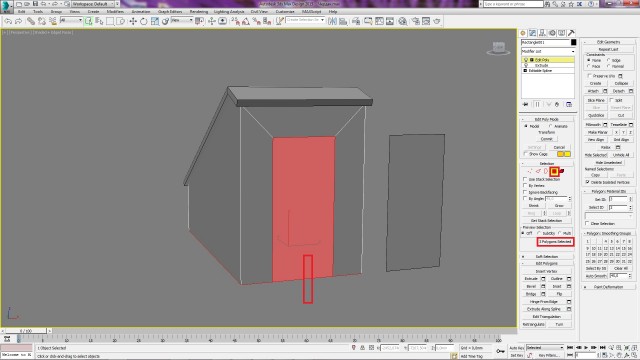Toggle Preserve UVs checkbox
The image size is (640, 360).
coord(589,76)
